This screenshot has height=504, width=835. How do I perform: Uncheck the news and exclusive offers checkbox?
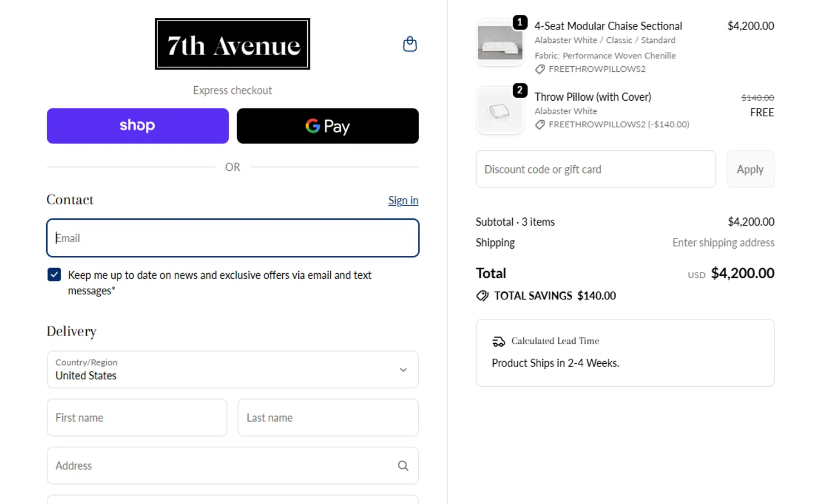point(54,275)
